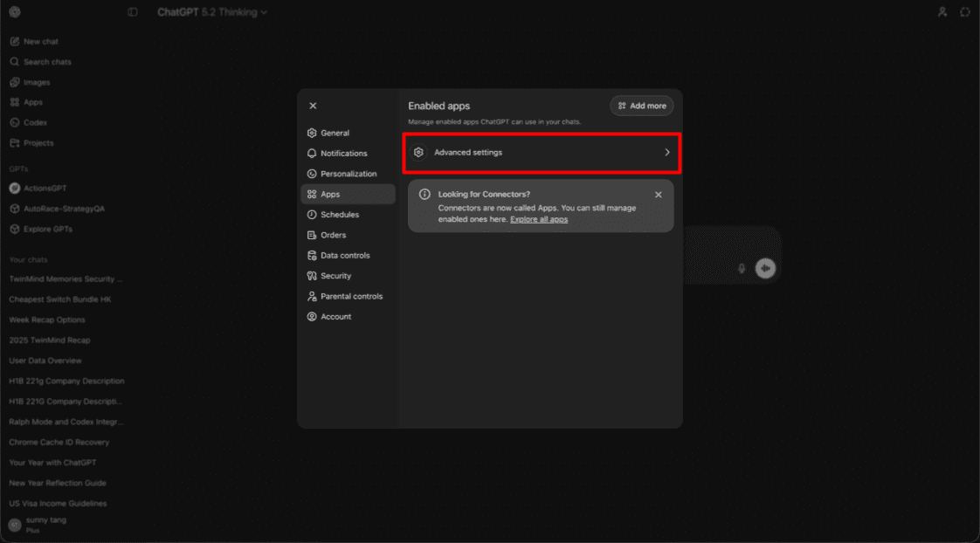Open AutoRace-StrategyQA GPT
This screenshot has width=980, height=543.
coord(57,208)
